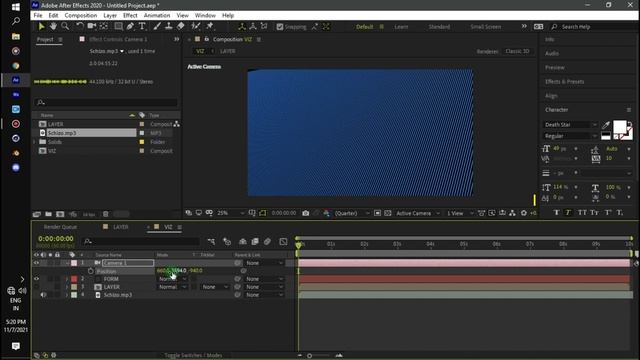
Task: Switch to the Small Screen workspace
Action: 485,27
